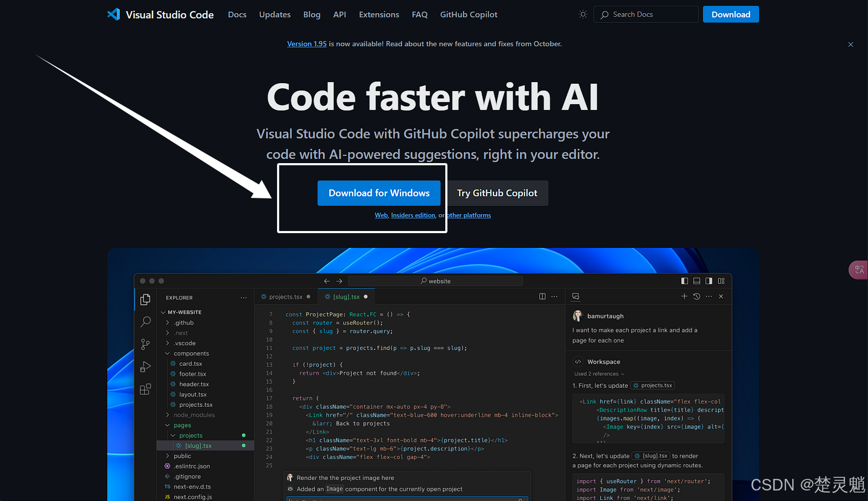Open the Extensions activity bar icon
Viewport: 868px width, 501px height.
tap(146, 389)
